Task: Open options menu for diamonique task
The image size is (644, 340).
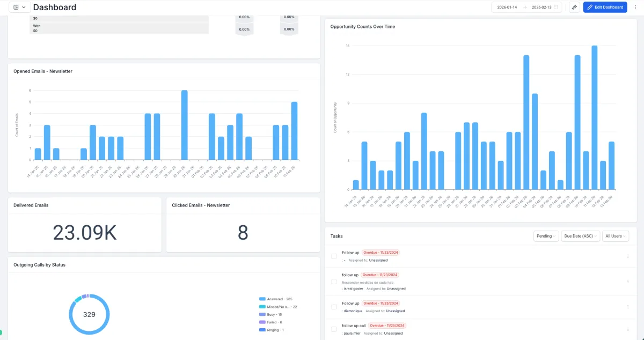Action: point(628,307)
